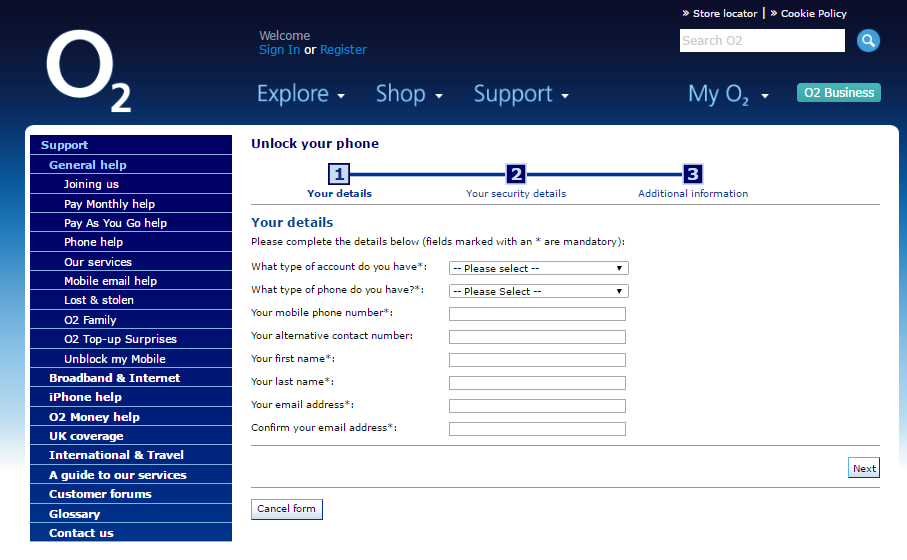Image resolution: width=907 pixels, height=560 pixels.
Task: Select Pay As You Go help
Action: pos(131,223)
